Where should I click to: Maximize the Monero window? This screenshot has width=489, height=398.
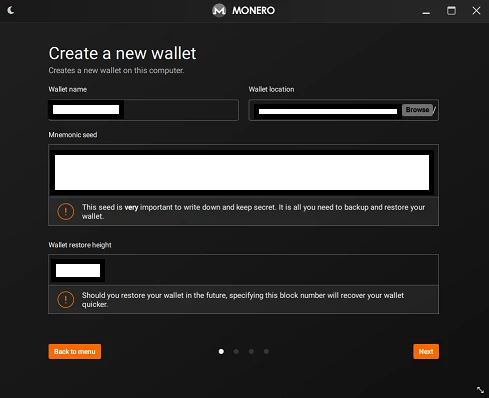(x=451, y=11)
